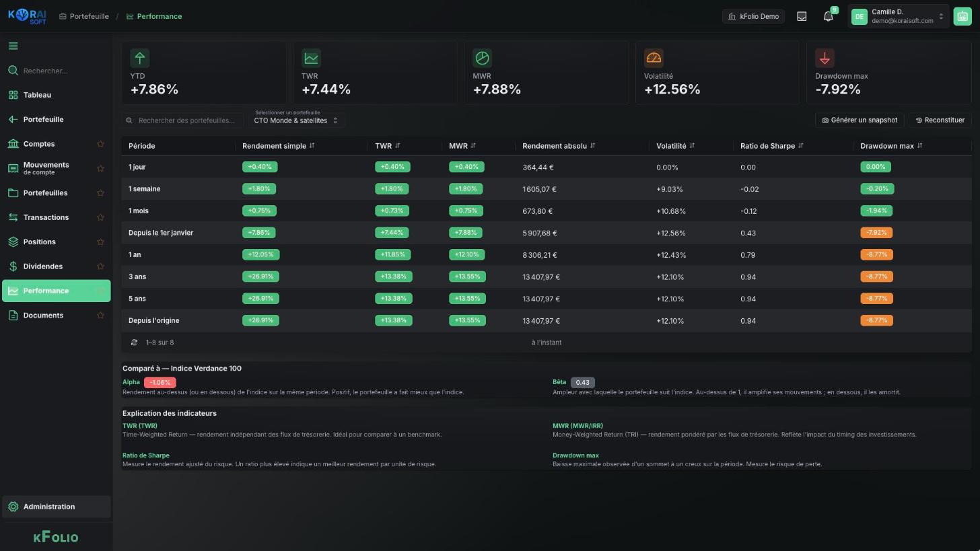
Task: Go to Documents in sidebar
Action: point(57,316)
